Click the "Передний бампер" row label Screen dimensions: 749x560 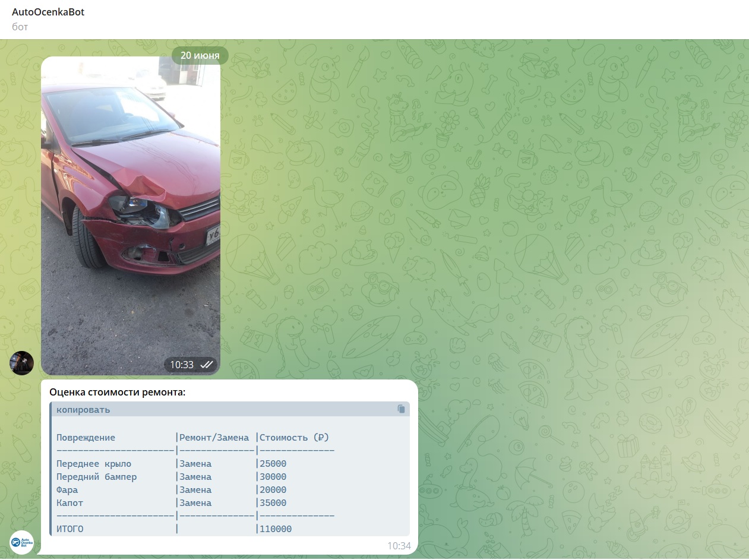coord(97,477)
